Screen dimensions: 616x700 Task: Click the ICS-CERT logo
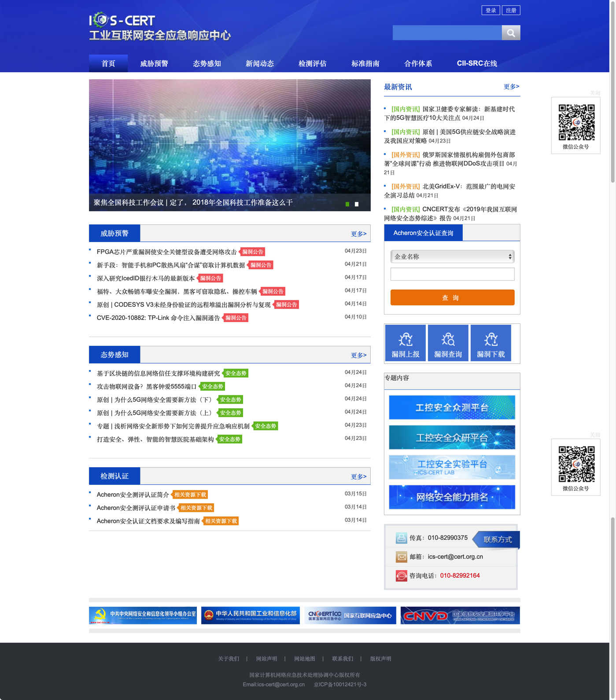(160, 26)
